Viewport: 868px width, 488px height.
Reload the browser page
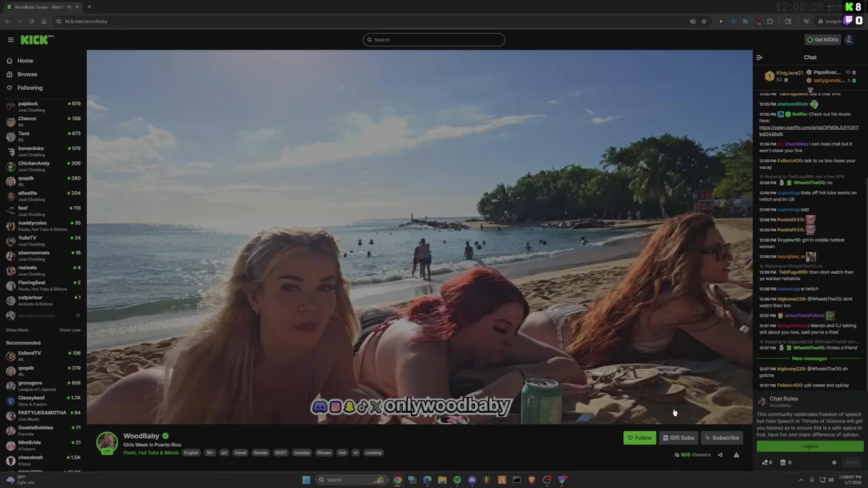point(31,22)
